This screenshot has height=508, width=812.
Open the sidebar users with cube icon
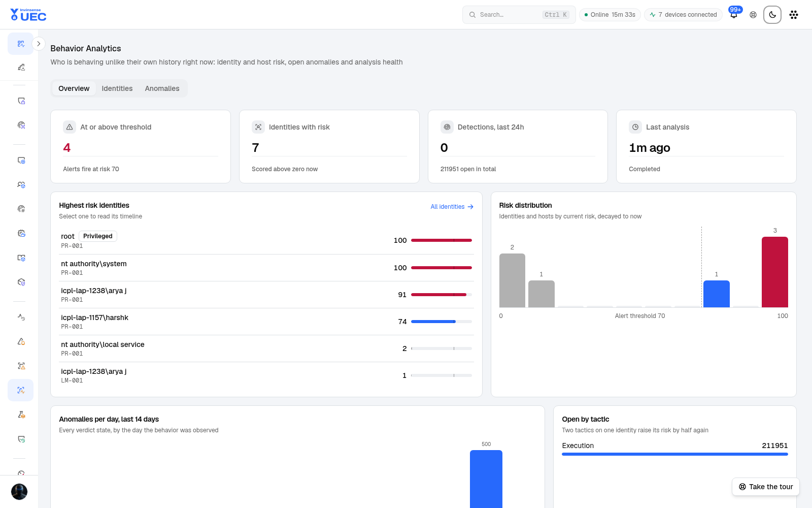(21, 184)
